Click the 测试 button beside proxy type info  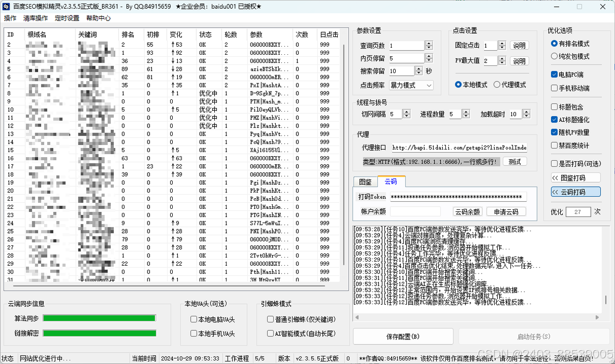[x=515, y=161]
